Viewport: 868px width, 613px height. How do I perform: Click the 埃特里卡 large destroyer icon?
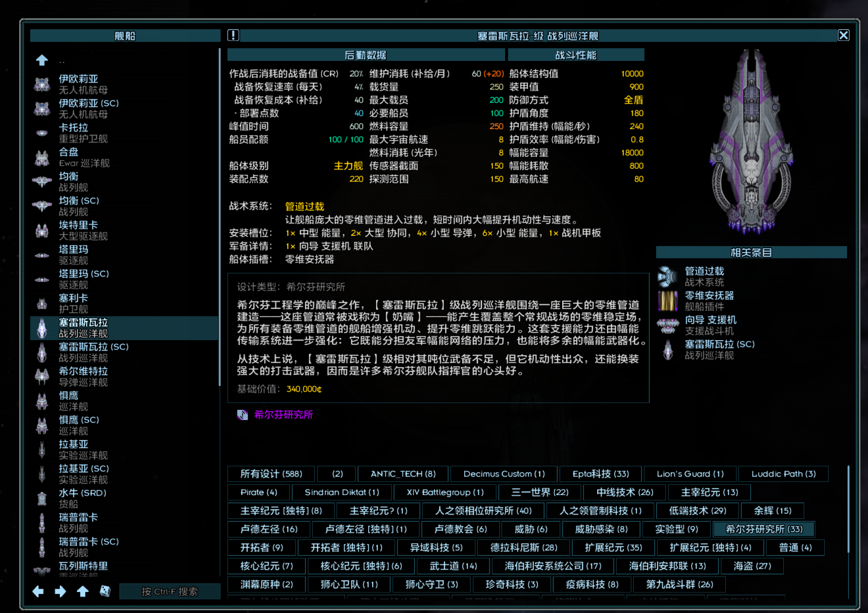click(42, 230)
